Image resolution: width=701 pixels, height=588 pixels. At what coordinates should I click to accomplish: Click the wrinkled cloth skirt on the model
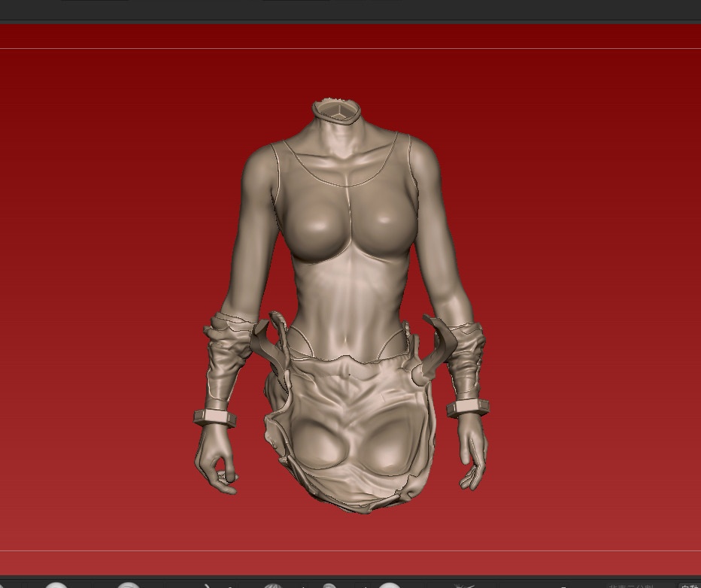pos(351,433)
